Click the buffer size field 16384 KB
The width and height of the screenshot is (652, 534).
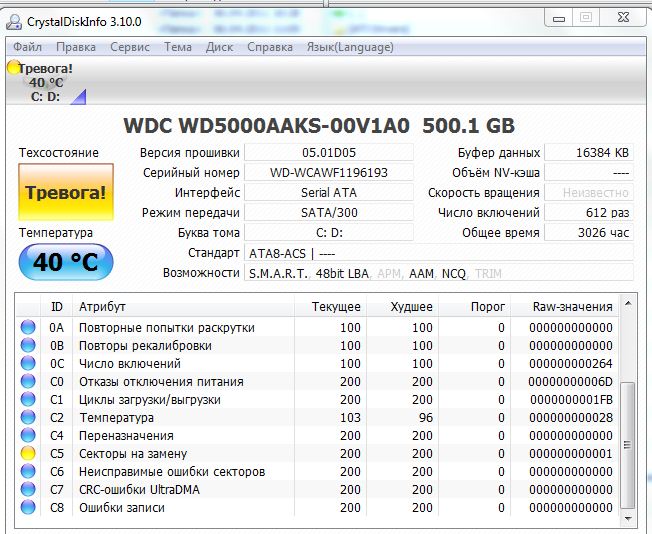(589, 152)
